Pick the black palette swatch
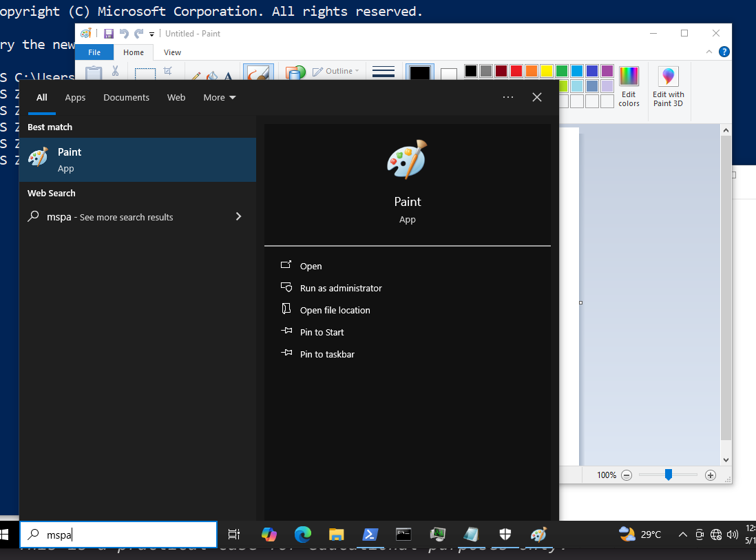This screenshot has height=560, width=756. 470,71
